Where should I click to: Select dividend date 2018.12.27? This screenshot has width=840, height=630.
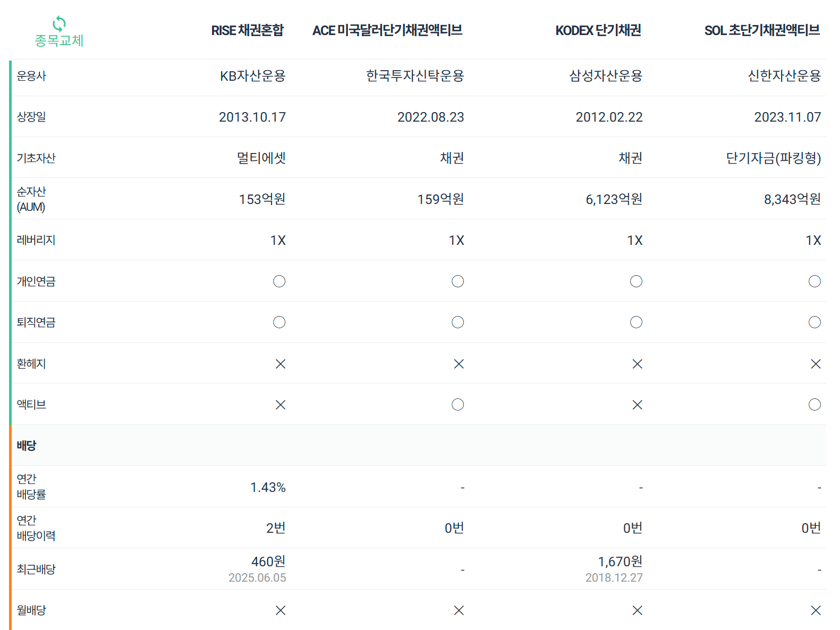[614, 577]
